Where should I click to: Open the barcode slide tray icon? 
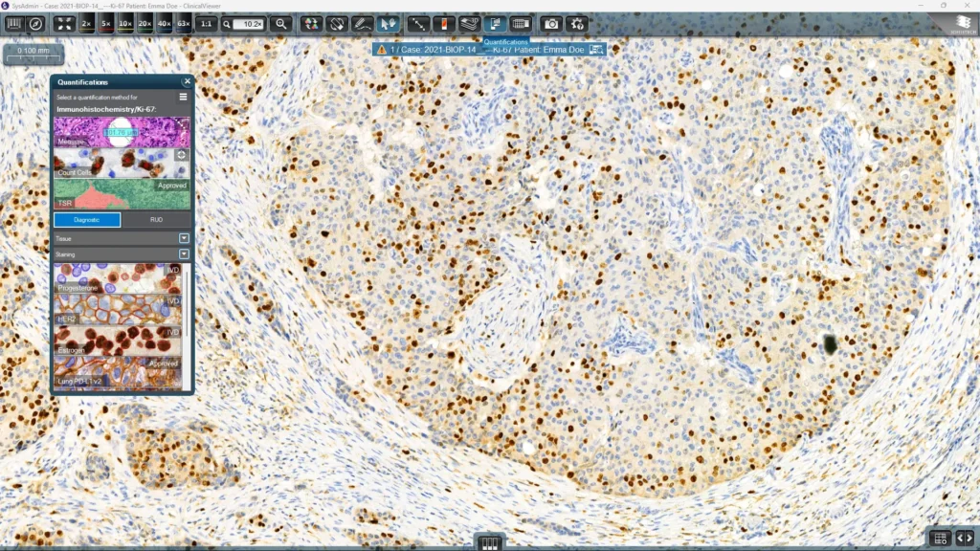[x=13, y=24]
